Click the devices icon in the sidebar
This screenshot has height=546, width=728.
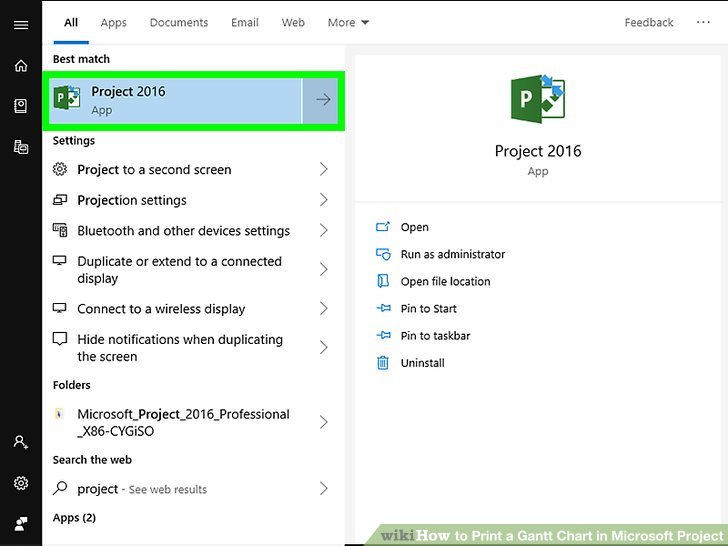tap(21, 147)
